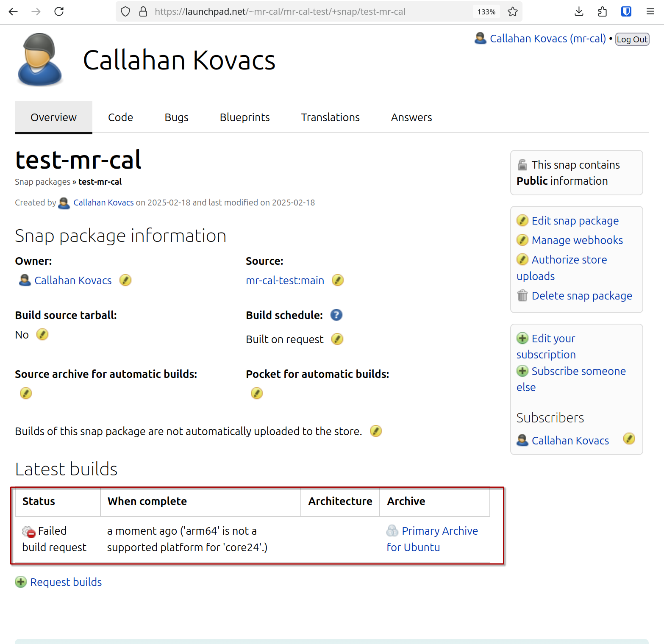This screenshot has width=664, height=644.
Task: Reload the current page
Action: coord(59,12)
